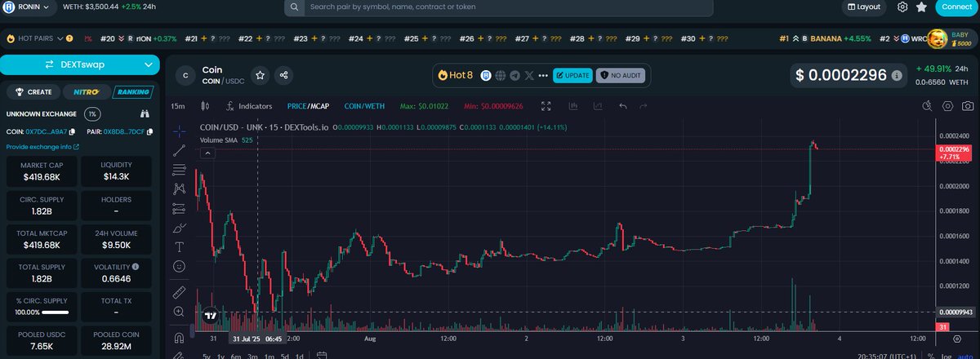980x359 pixels.
Task: Open settings via the top gear icon
Action: [902, 7]
